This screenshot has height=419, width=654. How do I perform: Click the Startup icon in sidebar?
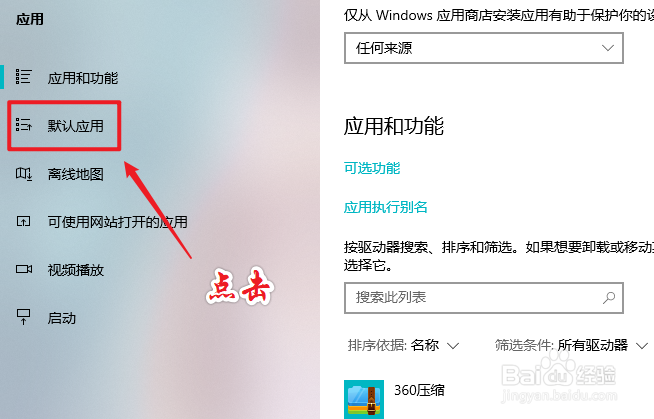[x=23, y=317]
